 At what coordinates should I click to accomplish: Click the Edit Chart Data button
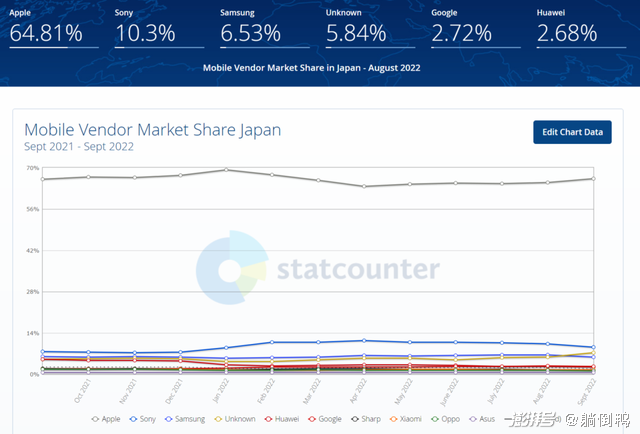pyautogui.click(x=572, y=132)
